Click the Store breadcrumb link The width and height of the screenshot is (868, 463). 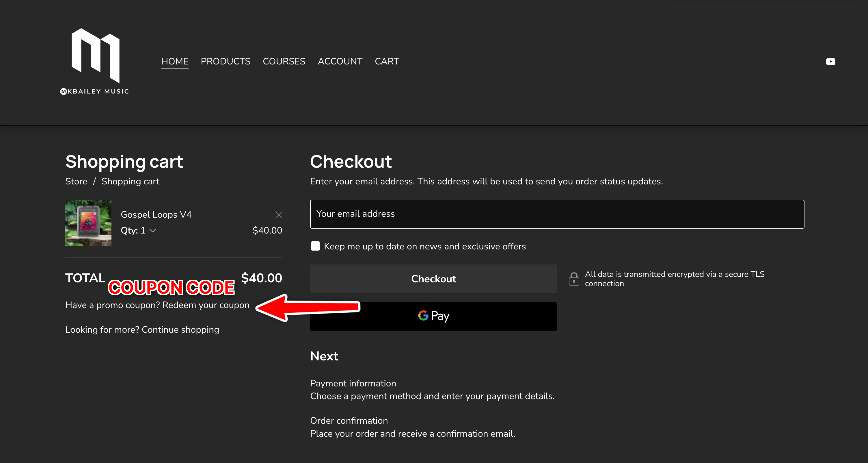tap(76, 182)
